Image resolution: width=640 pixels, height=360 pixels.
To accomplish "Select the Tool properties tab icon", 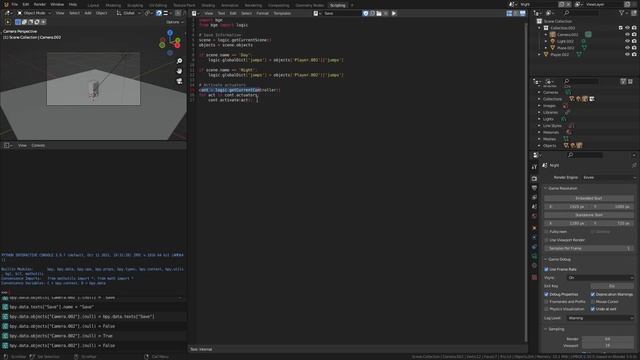I will pyautogui.click(x=534, y=167).
